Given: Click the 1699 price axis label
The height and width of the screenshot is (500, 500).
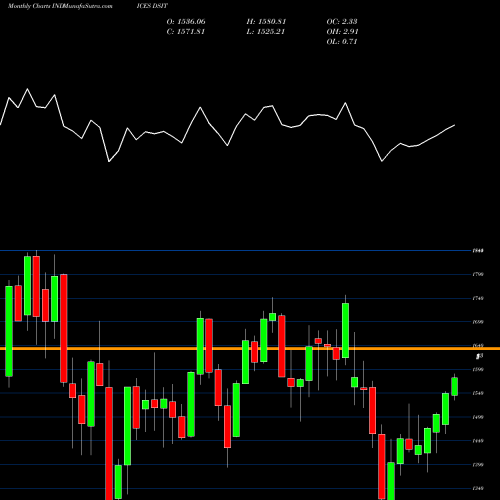Looking at the screenshot, I should pyautogui.click(x=478, y=322).
